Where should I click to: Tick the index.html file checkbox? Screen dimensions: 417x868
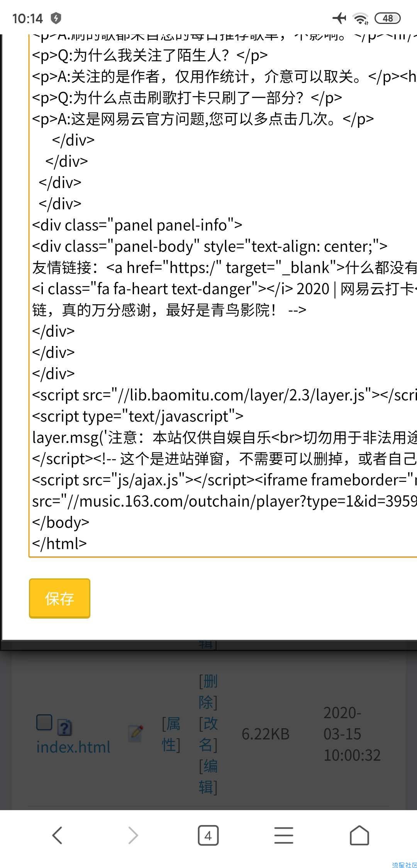[44, 722]
